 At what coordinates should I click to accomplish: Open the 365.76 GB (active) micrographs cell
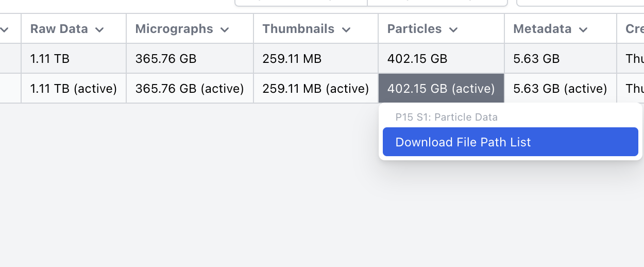pyautogui.click(x=190, y=89)
